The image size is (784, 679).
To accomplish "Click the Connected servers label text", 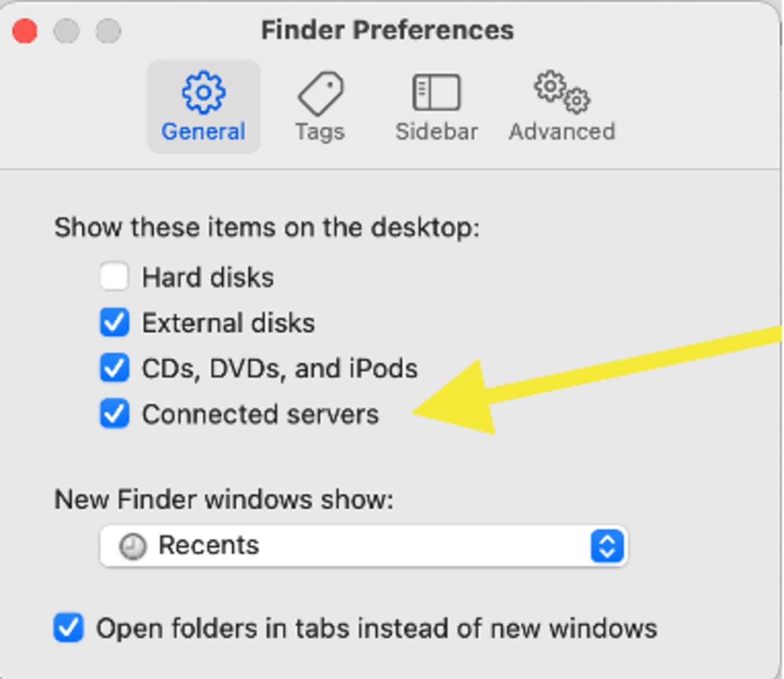I will click(260, 415).
